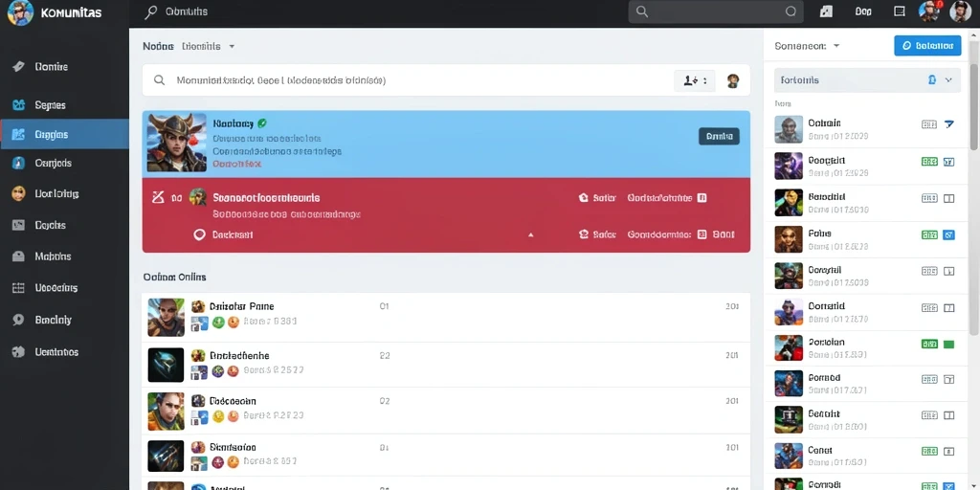
Task: Open the top bar search field
Action: (x=717, y=11)
